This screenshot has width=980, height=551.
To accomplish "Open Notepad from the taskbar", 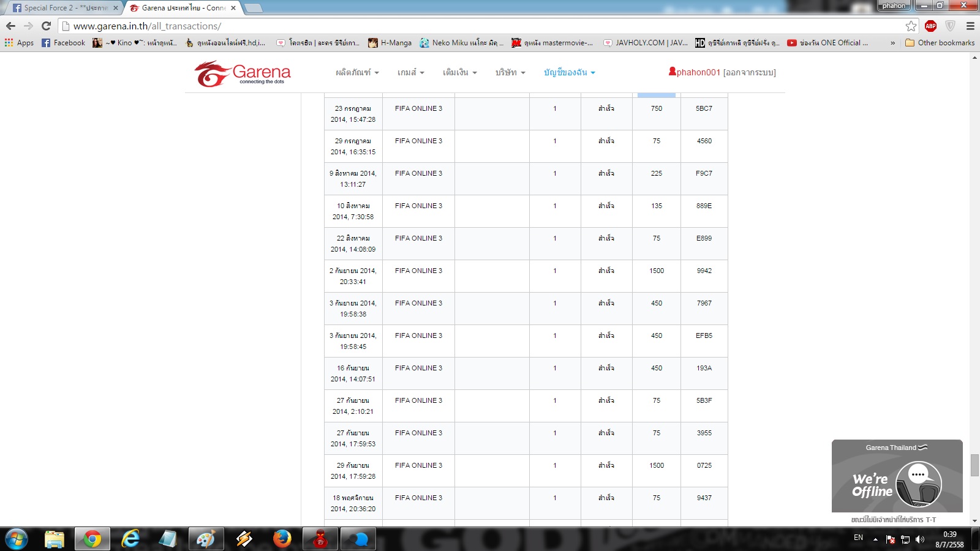I will click(x=168, y=539).
